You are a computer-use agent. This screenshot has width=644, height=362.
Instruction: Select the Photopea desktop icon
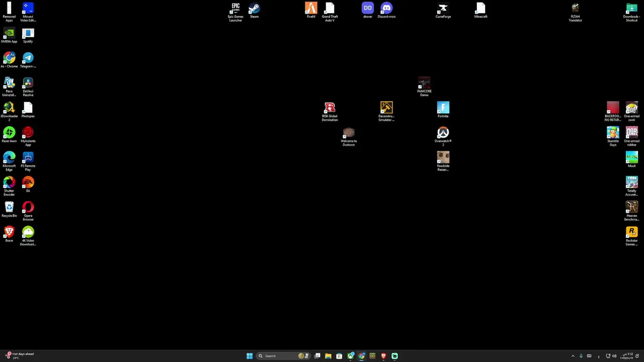pyautogui.click(x=28, y=110)
